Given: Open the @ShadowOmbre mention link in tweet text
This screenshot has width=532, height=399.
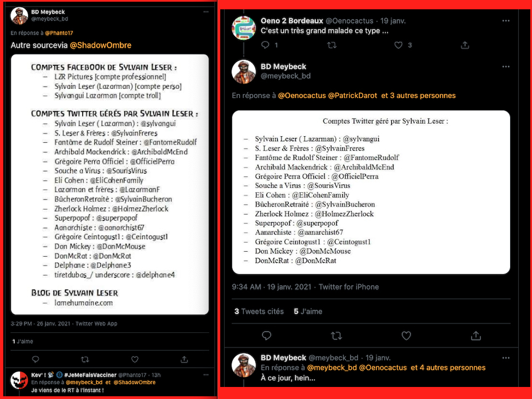Looking at the screenshot, I should (100, 45).
